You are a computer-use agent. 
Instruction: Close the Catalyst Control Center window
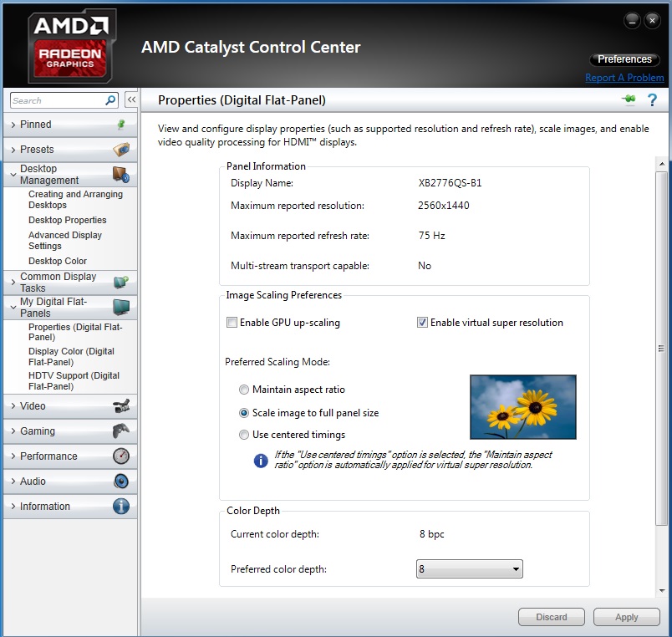pyautogui.click(x=652, y=20)
